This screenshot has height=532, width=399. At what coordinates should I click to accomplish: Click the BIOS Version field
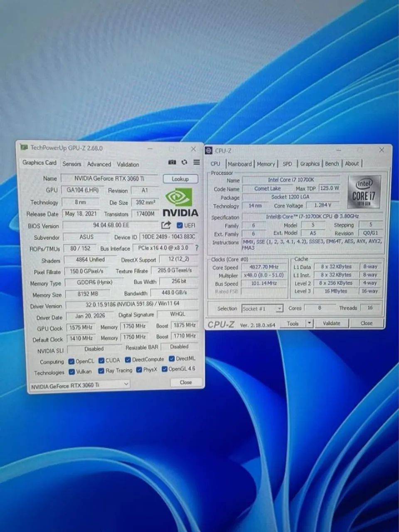(x=111, y=225)
